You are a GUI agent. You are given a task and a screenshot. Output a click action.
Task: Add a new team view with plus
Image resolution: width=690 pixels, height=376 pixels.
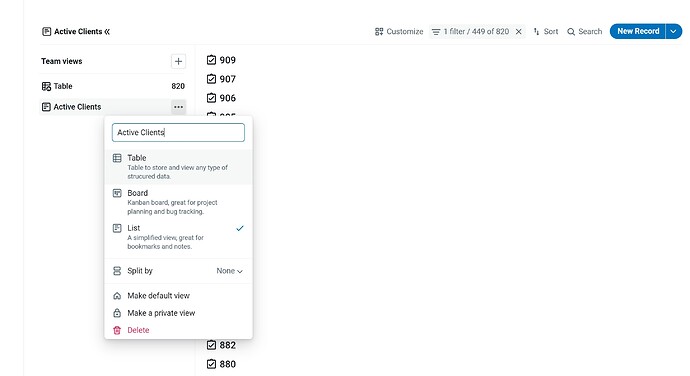(178, 61)
